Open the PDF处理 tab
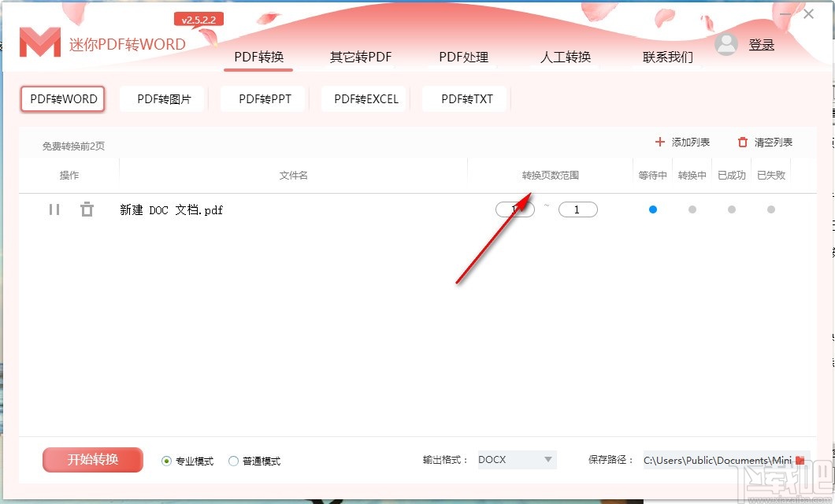 pyautogui.click(x=463, y=57)
